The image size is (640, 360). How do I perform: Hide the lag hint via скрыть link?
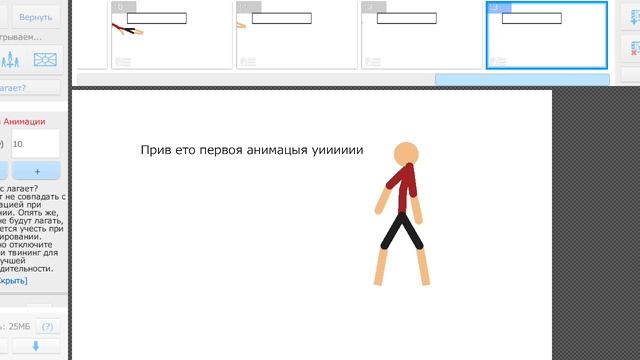click(13, 281)
